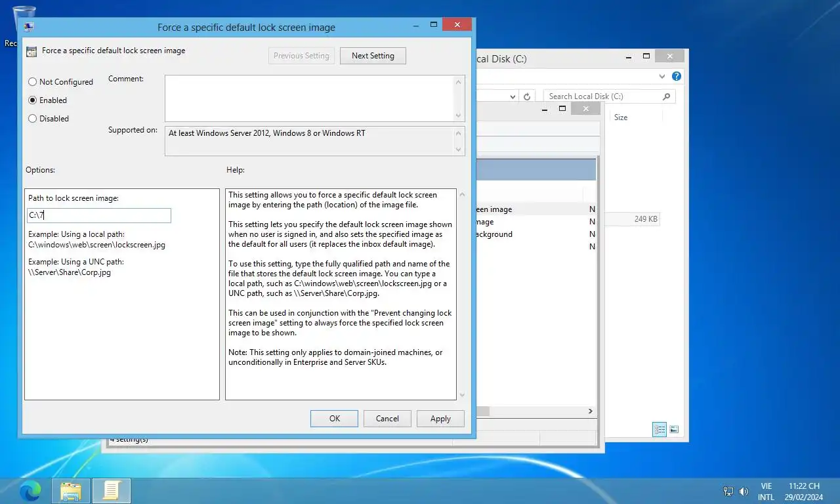Open the Explorer address bar history dropdown
This screenshot has width=840, height=504.
513,96
